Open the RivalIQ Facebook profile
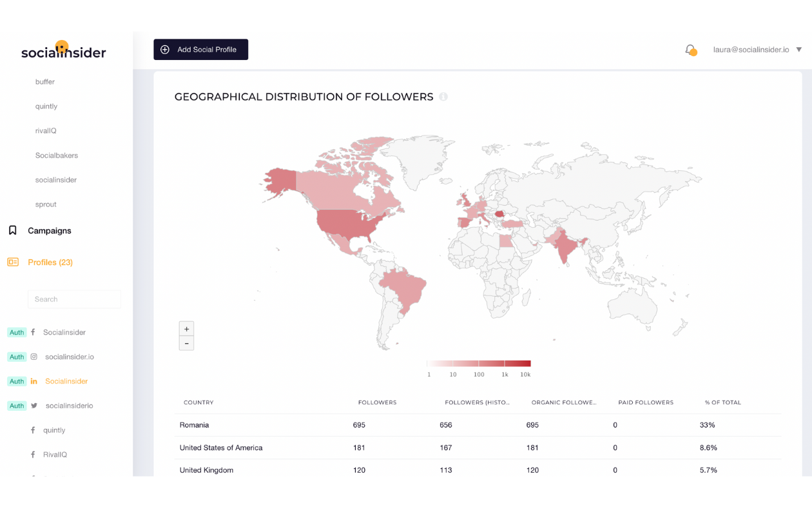The image size is (812, 516). pyautogui.click(x=55, y=455)
